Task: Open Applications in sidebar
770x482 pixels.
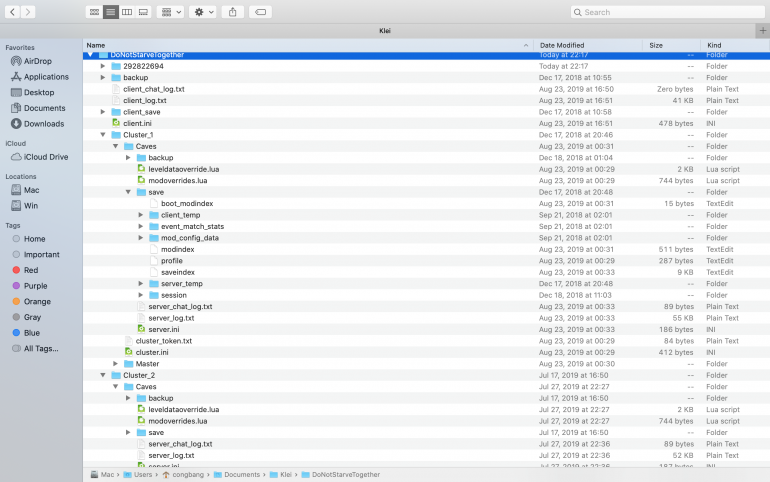Action: [46, 77]
